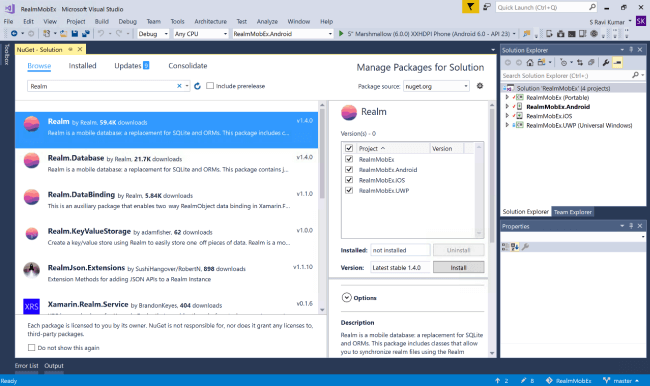This screenshot has width=650, height=386.
Task: Save the current file with the floppy icon
Action: tap(75, 34)
